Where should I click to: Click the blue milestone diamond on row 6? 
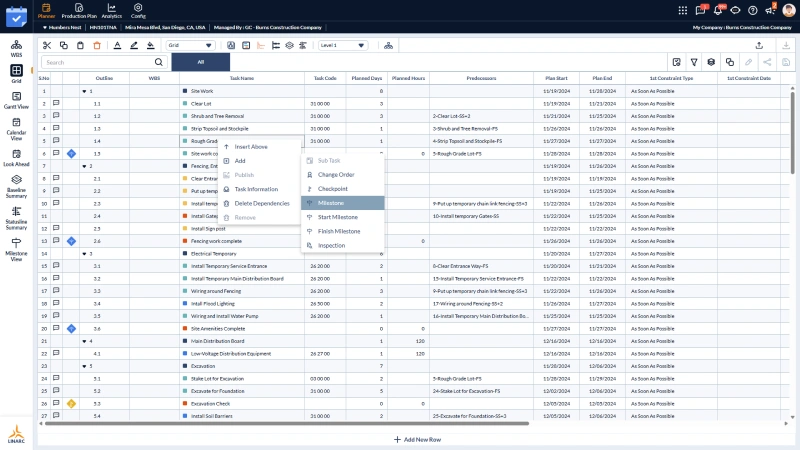click(71, 154)
